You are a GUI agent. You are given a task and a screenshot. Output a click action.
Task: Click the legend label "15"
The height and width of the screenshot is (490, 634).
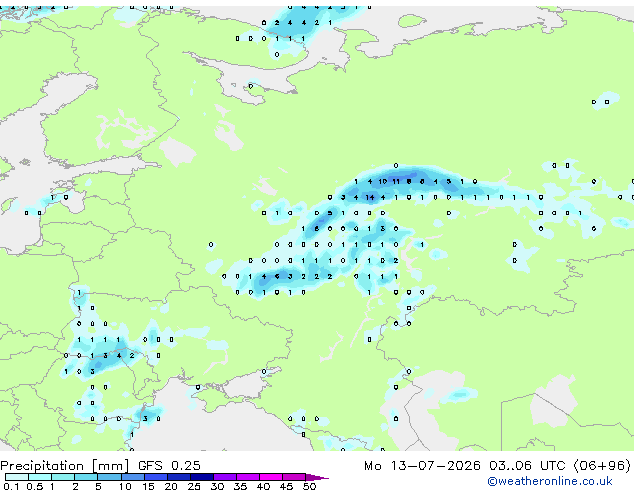coord(148,486)
